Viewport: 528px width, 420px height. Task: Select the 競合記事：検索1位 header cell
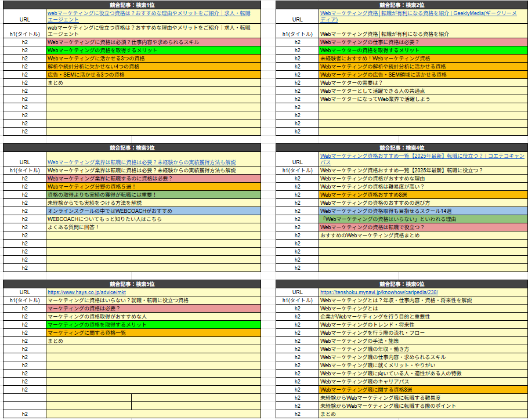(132, 4)
